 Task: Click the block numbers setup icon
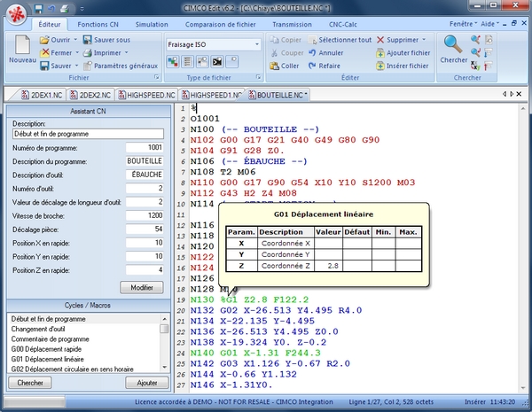pyautogui.click(x=188, y=61)
